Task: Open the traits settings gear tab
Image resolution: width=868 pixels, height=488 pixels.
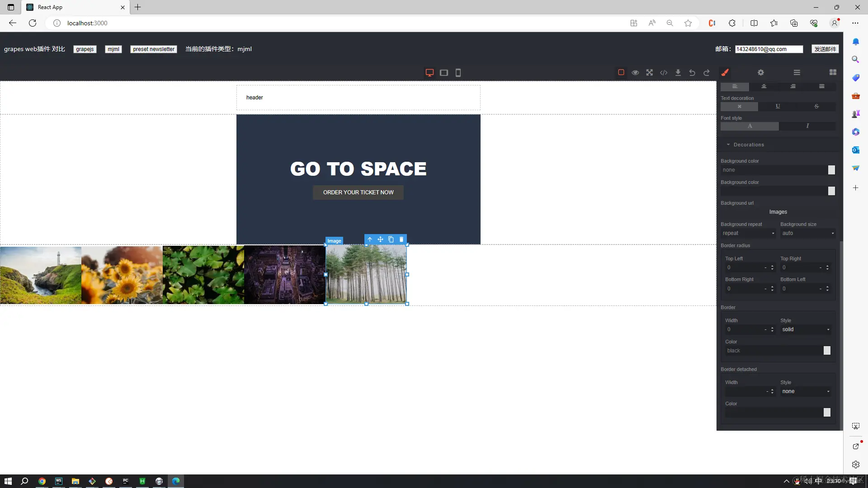Action: click(x=761, y=72)
